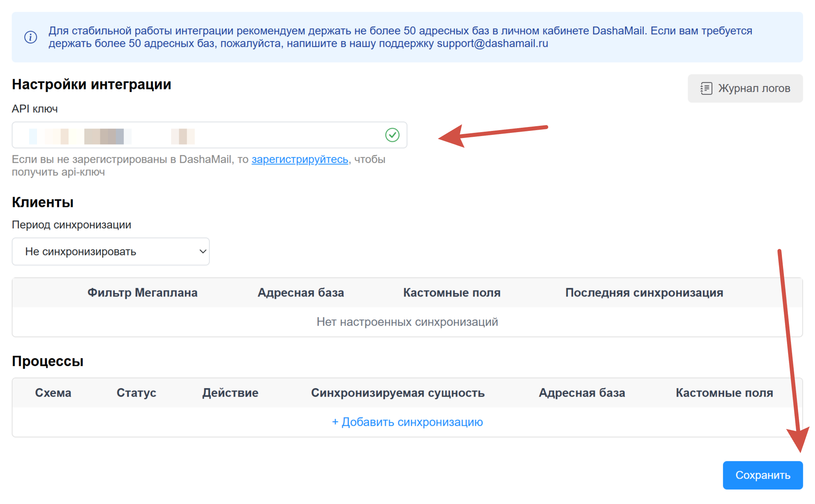Select Адресная база header in the Клиенты table
This screenshot has width=815, height=504.
click(301, 293)
